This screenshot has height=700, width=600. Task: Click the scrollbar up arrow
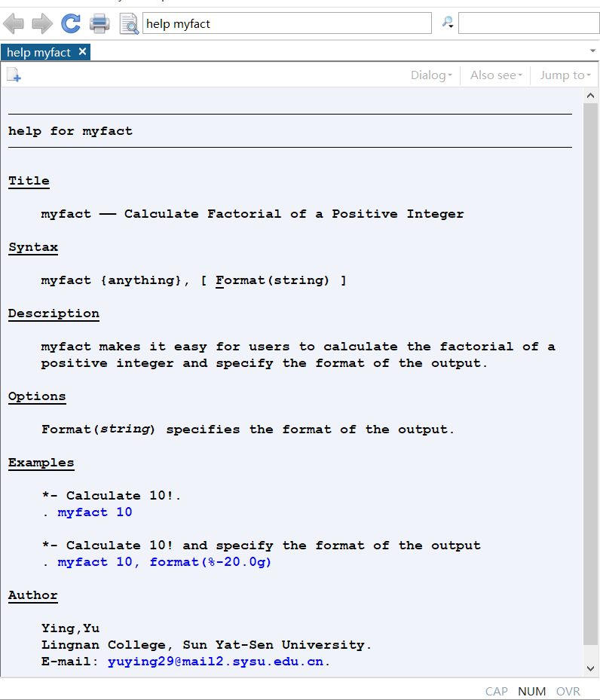click(591, 96)
